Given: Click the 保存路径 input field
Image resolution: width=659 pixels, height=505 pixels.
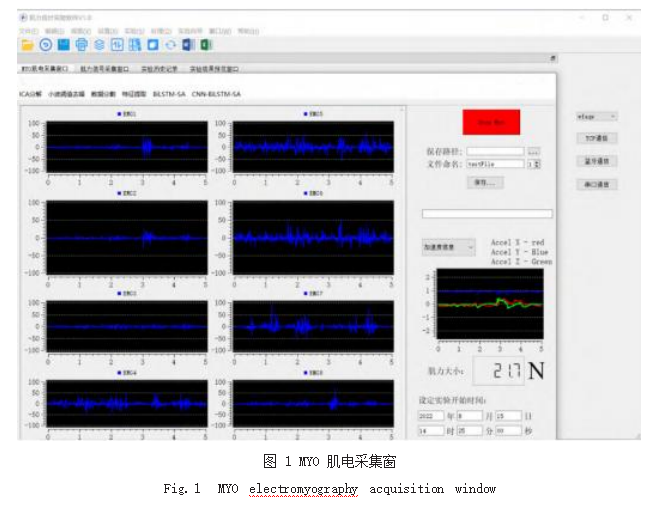Looking at the screenshot, I should click(495, 151).
